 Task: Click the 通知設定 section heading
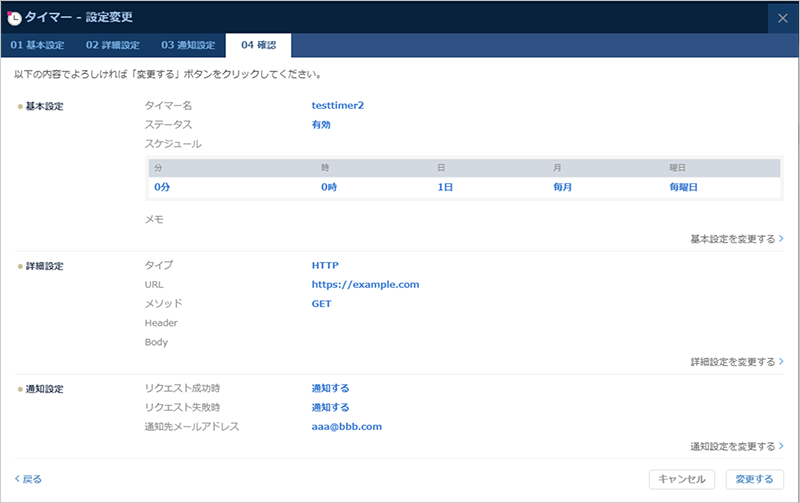point(44,389)
